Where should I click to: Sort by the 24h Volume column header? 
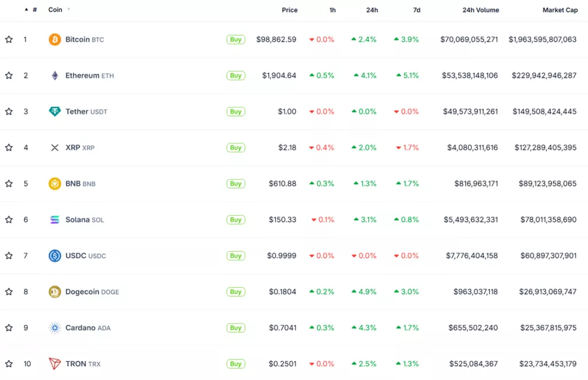coord(481,10)
